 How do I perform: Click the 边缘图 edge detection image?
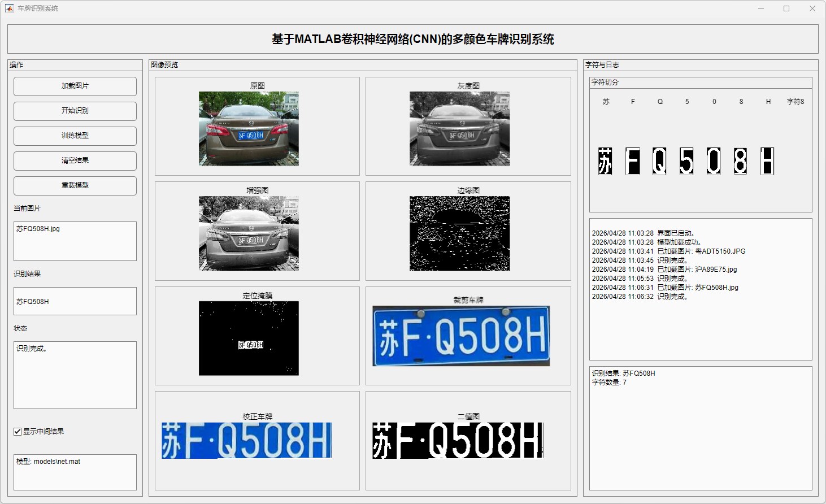point(459,233)
